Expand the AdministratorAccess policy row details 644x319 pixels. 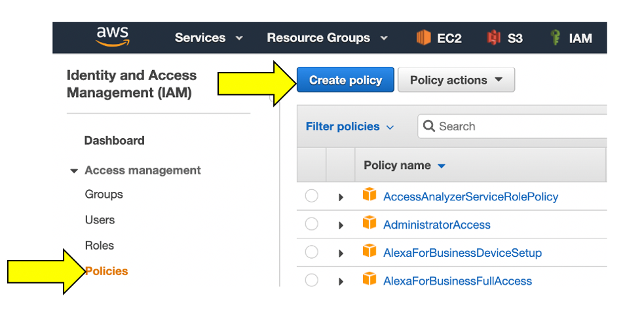[x=341, y=225]
